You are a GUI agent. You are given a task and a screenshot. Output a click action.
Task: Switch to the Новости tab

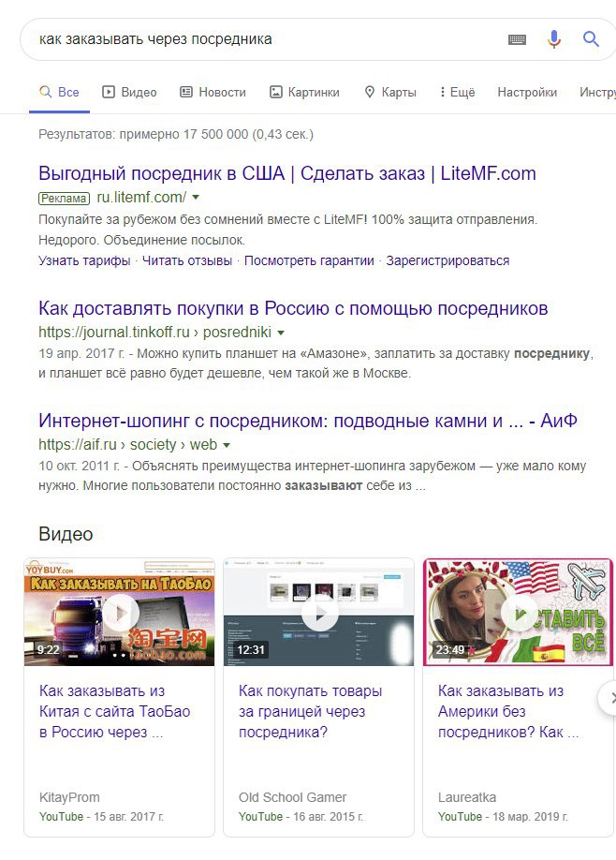(213, 92)
